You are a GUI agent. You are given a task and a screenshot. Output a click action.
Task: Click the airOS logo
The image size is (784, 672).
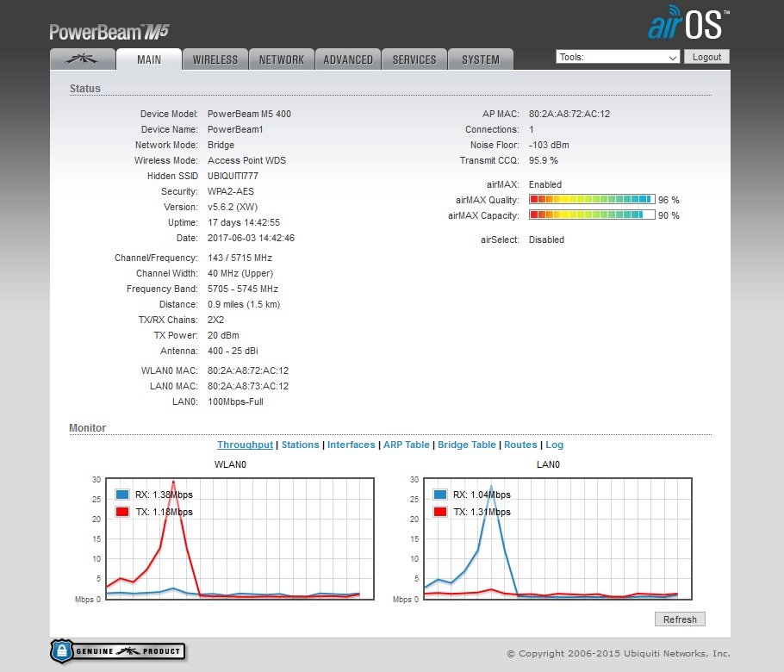(688, 22)
